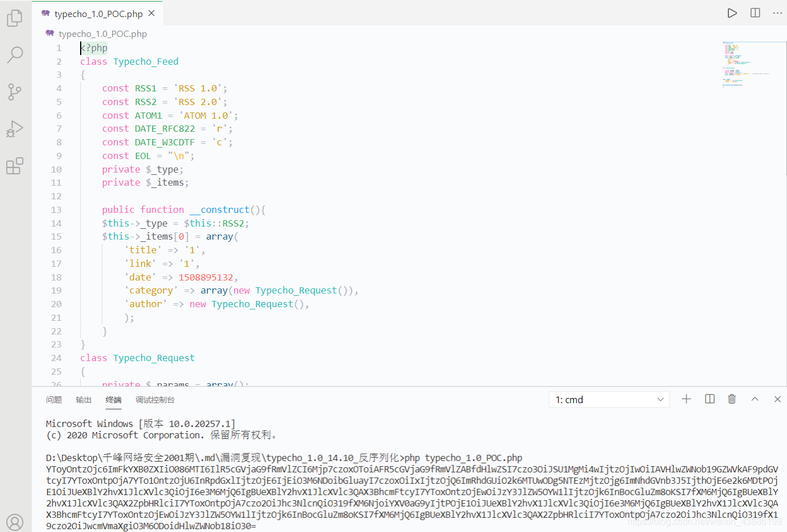The image size is (787, 532).
Task: Click "'author'" key on line 20
Action: [x=145, y=304]
